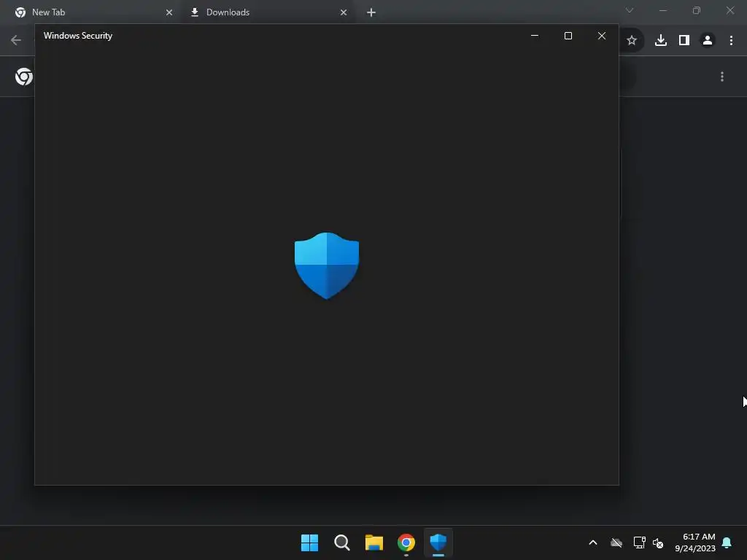747x560 pixels.
Task: Open a new Chrome tab
Action: click(371, 12)
